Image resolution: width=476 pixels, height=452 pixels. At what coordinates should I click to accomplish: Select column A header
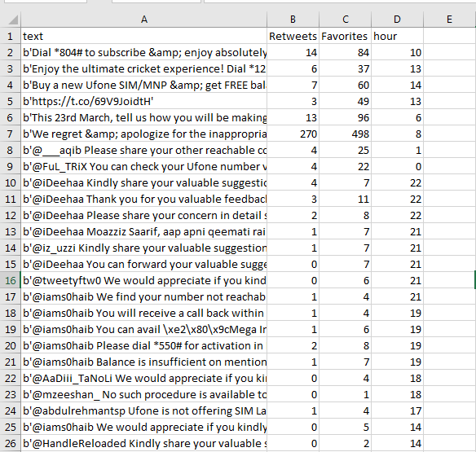pyautogui.click(x=144, y=20)
